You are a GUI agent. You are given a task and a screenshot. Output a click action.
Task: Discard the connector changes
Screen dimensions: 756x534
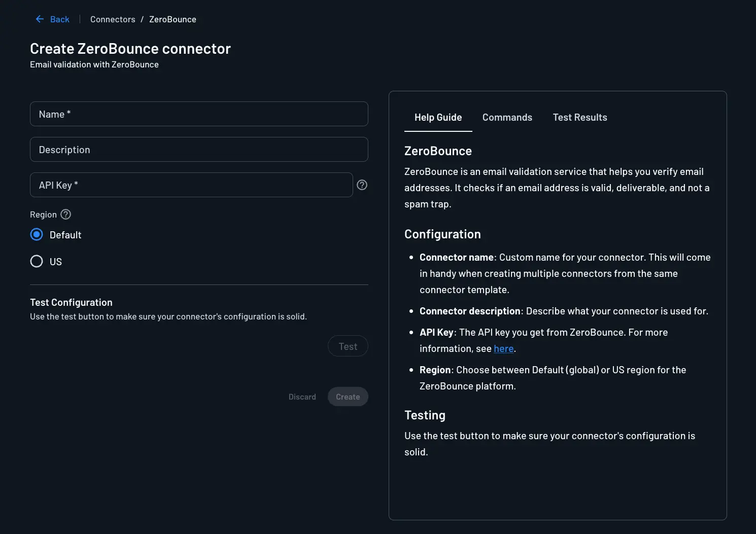point(302,397)
